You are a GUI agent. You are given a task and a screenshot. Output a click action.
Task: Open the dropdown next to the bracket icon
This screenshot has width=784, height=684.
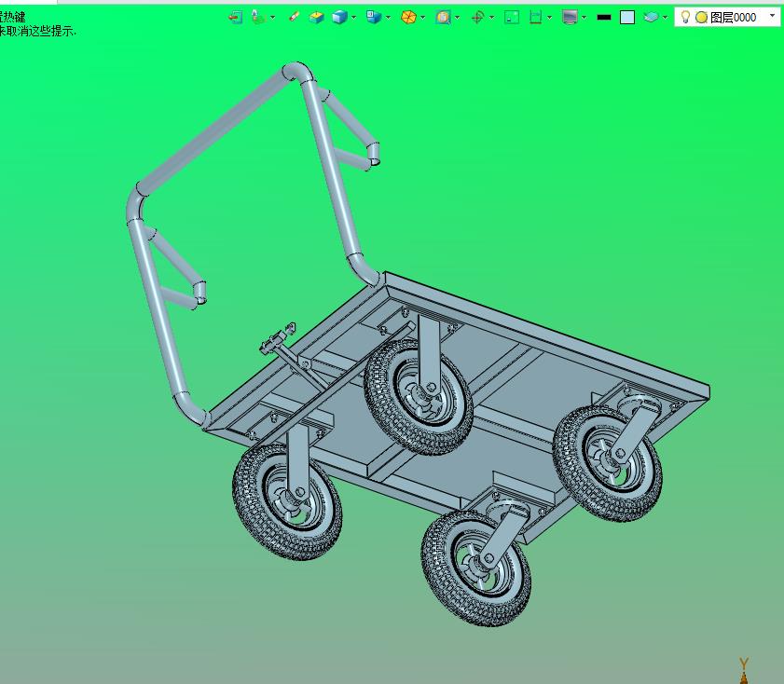[550, 18]
